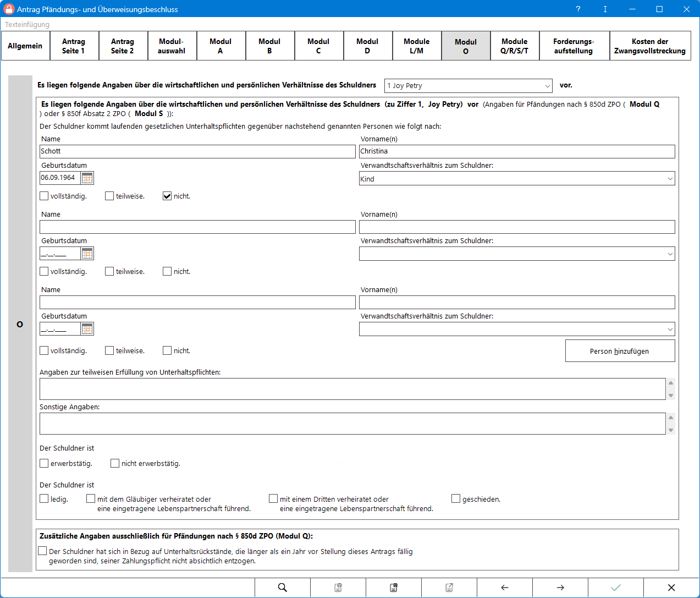Click the Texteinfügung menu item
This screenshot has width=700, height=598.
click(27, 24)
